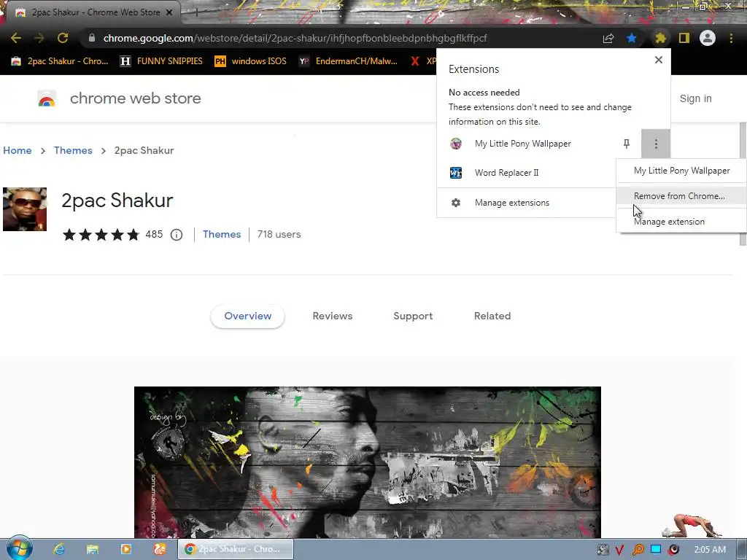Viewport: 747px width, 560px height.
Task: Click the 2pac Shakur theme thumbnail
Action: click(25, 209)
